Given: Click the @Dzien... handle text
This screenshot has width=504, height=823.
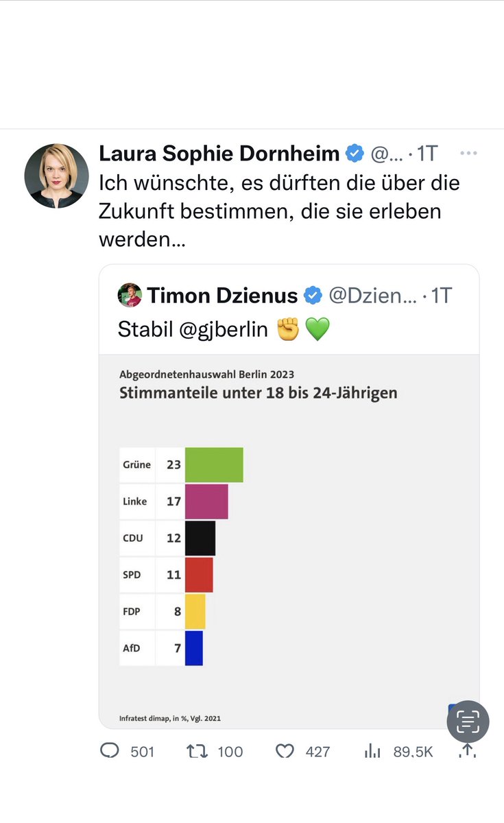Looking at the screenshot, I should tap(372, 296).
